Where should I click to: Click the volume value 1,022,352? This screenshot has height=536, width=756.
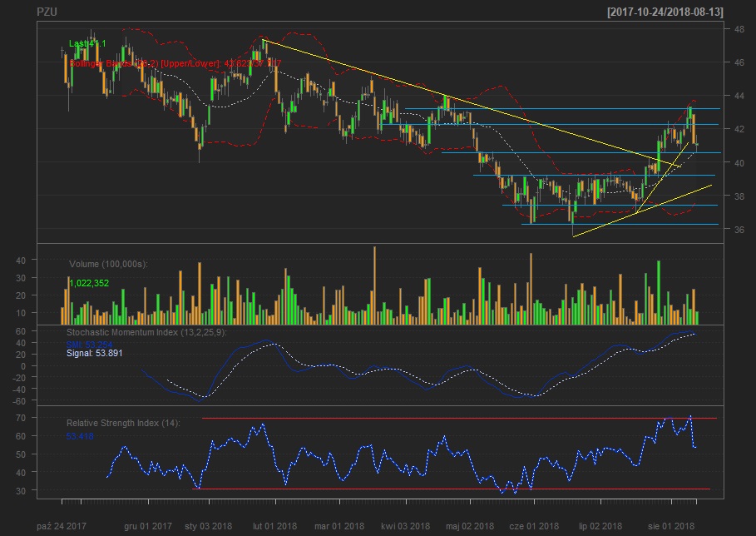(x=89, y=283)
